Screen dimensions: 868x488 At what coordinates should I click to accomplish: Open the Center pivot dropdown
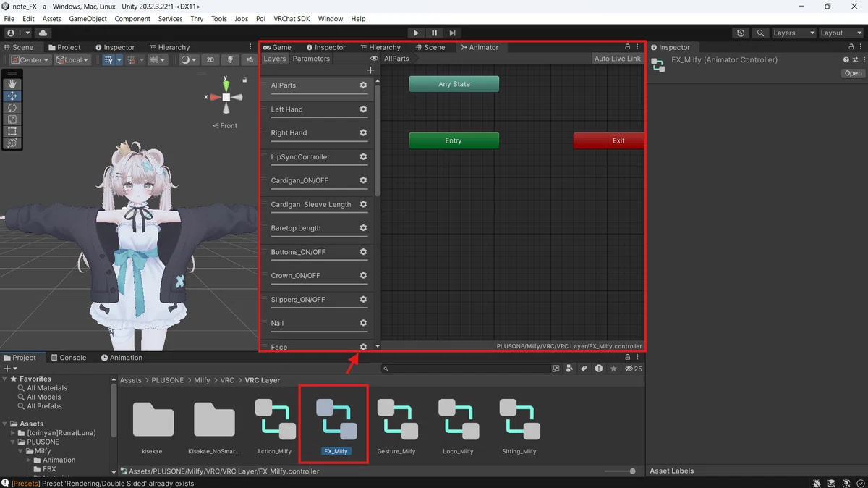click(x=32, y=60)
